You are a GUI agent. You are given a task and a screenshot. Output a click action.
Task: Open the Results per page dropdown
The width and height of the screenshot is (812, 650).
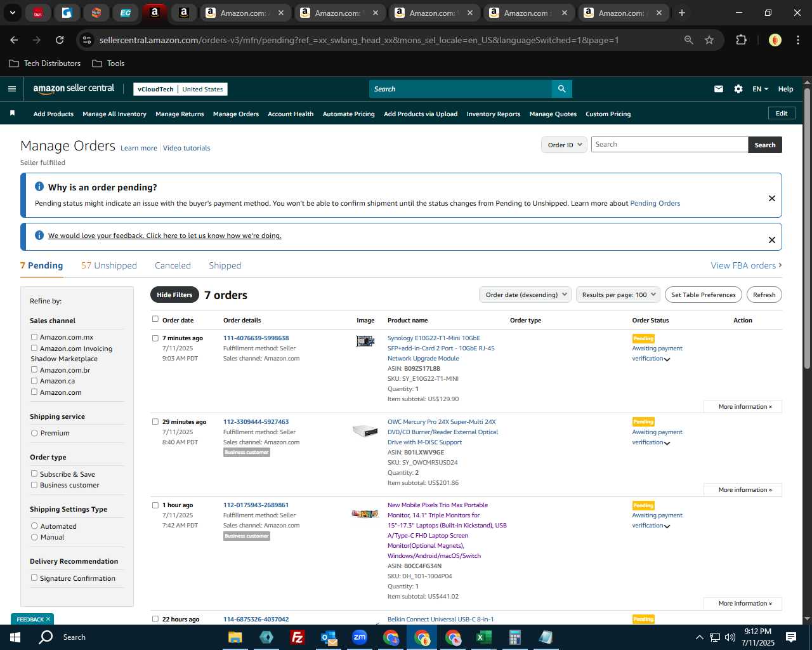619,295
